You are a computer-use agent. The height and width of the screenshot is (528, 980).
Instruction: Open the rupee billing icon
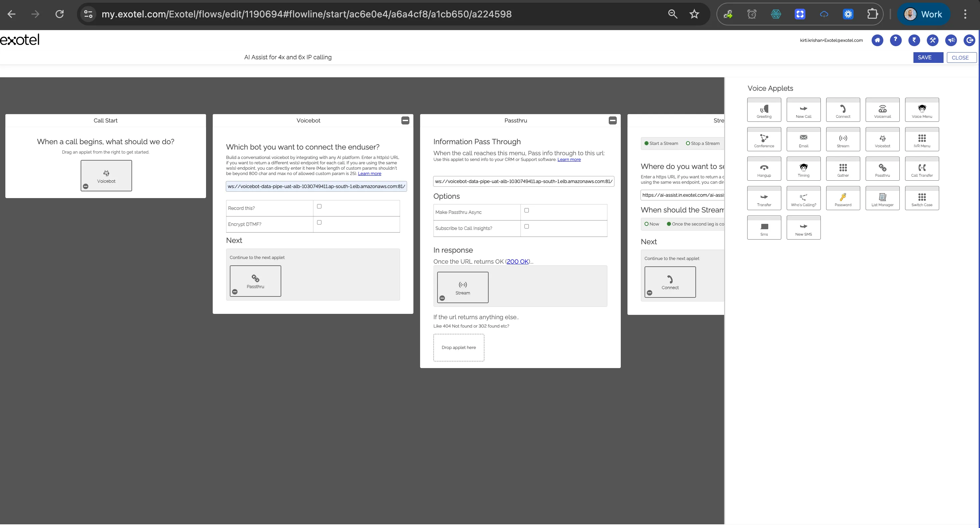click(914, 40)
